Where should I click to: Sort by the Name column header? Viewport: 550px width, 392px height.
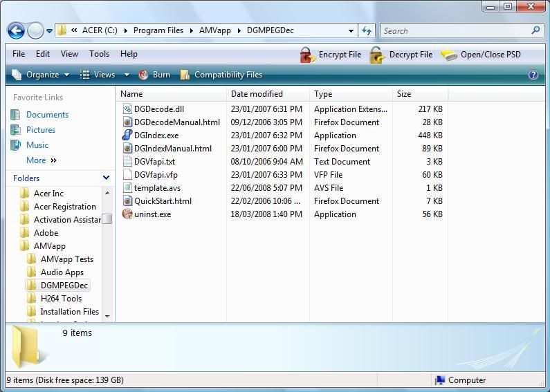click(171, 94)
